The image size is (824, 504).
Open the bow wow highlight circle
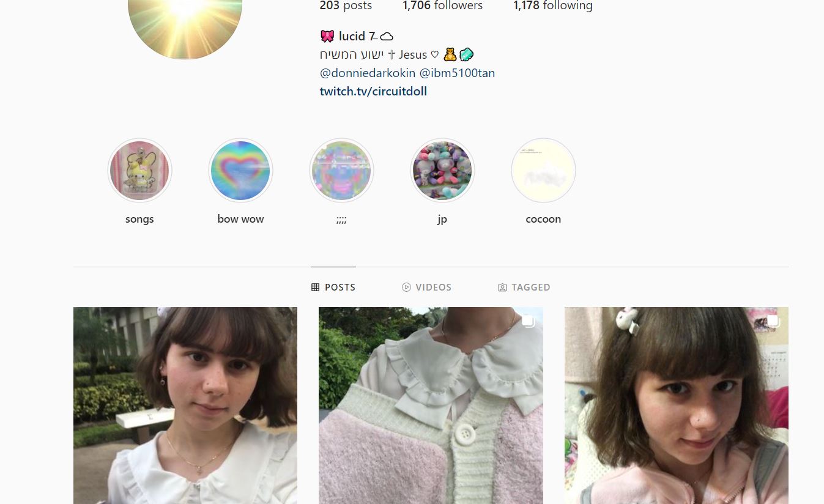click(240, 170)
